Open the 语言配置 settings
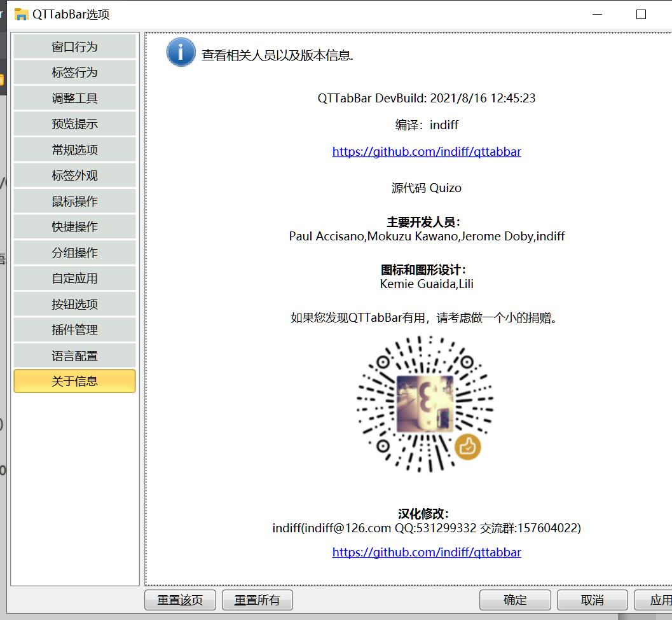 coord(74,356)
